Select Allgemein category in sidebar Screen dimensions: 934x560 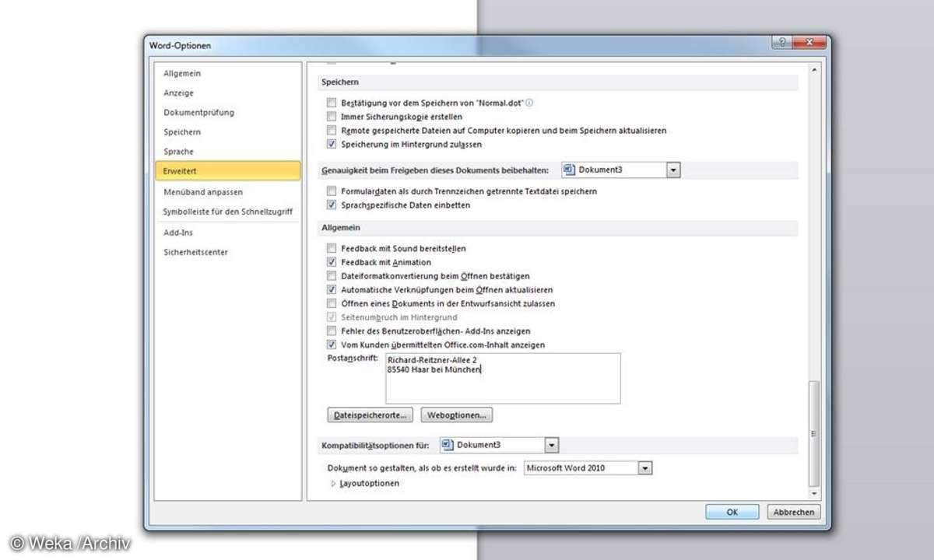click(226, 73)
